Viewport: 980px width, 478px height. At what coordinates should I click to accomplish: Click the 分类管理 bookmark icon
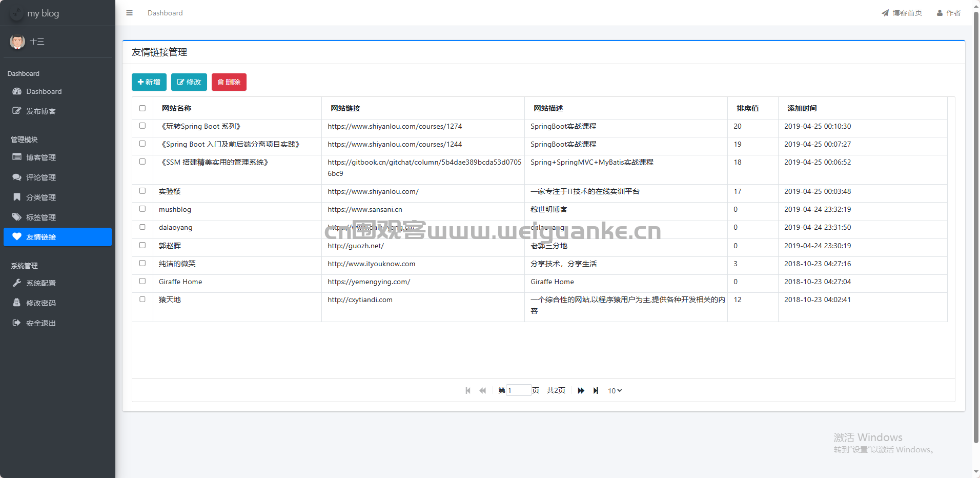point(17,197)
